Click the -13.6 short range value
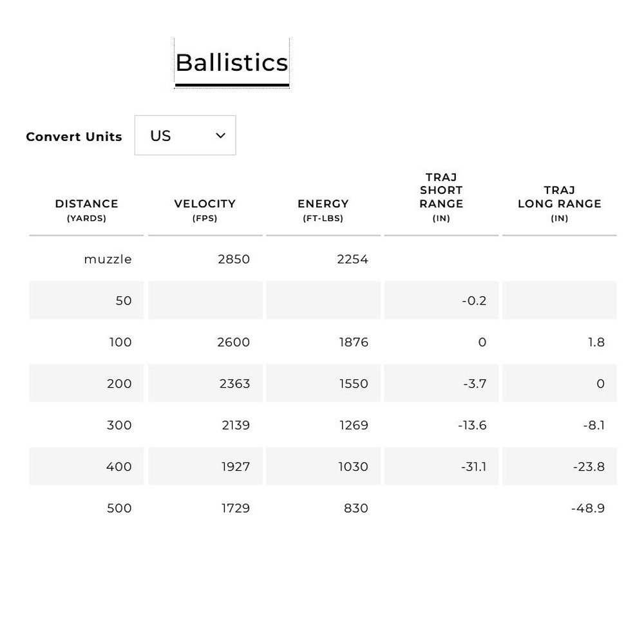Screen dimensions: 644x644 (x=472, y=425)
